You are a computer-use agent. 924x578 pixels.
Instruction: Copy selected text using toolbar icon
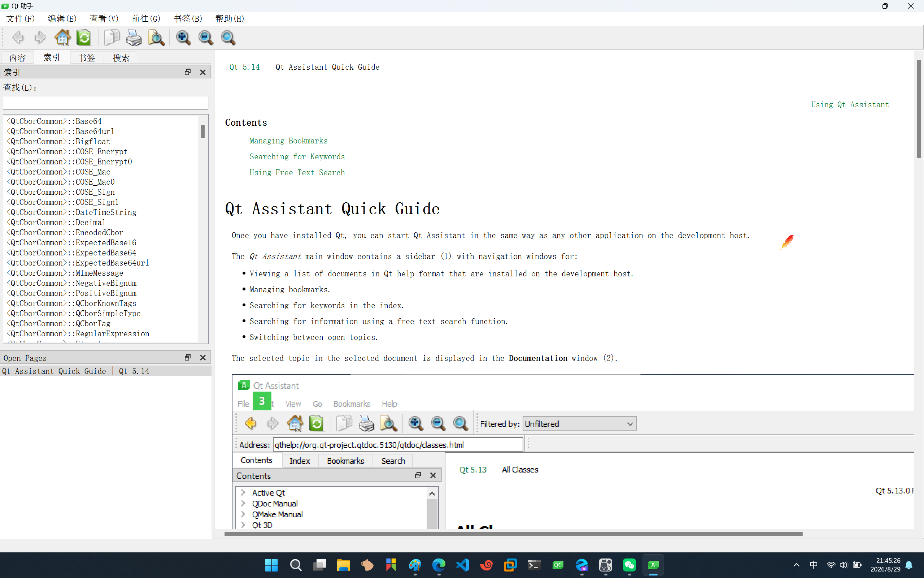(112, 38)
